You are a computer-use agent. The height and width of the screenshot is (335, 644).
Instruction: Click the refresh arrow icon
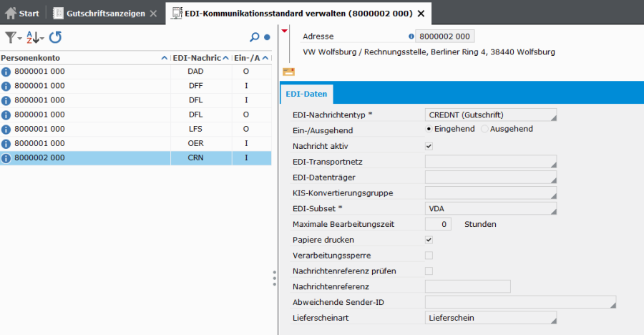(55, 37)
